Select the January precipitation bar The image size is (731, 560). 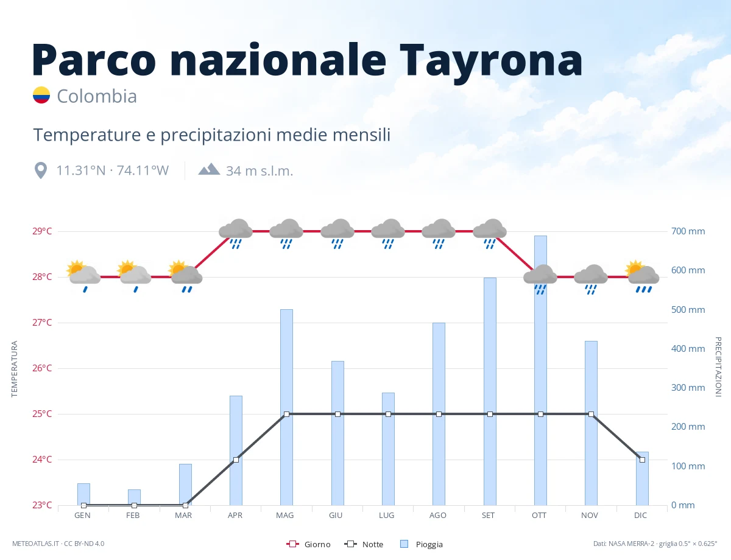(x=83, y=494)
